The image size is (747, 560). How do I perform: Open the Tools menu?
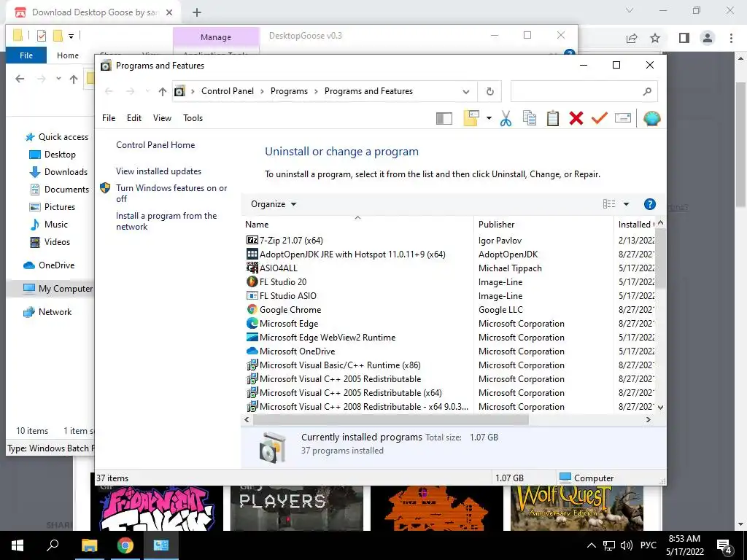193,118
